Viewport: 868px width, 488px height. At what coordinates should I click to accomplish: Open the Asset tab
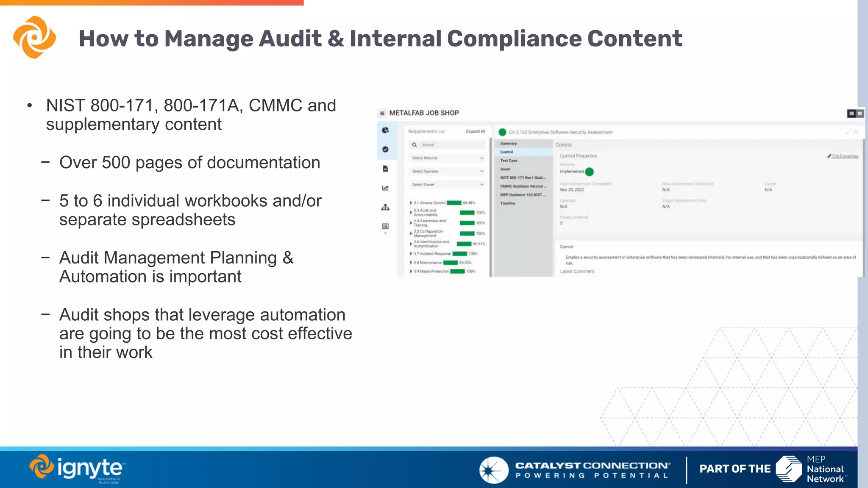[x=523, y=169]
